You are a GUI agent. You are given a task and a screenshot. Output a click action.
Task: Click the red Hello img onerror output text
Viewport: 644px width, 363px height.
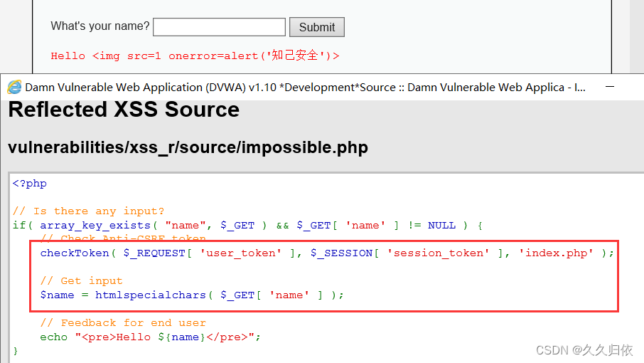coord(195,56)
